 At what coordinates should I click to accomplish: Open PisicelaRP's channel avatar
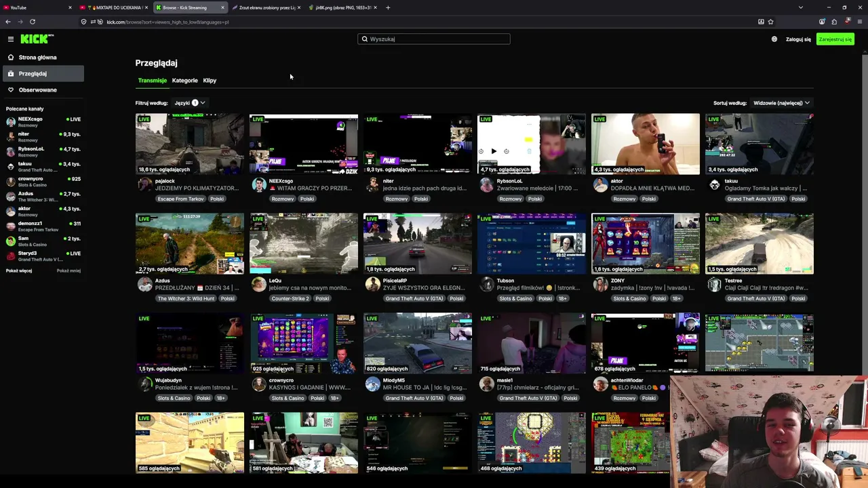coord(373,285)
